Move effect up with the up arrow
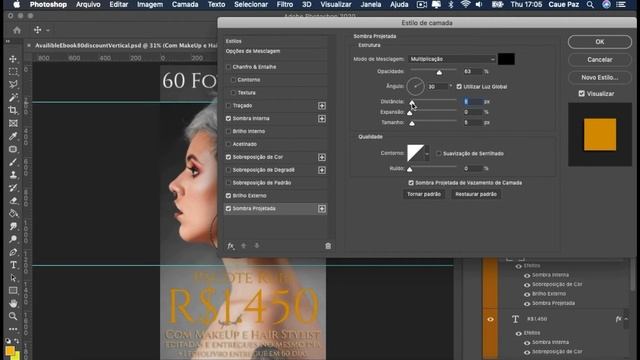640x360 pixels. [x=244, y=246]
